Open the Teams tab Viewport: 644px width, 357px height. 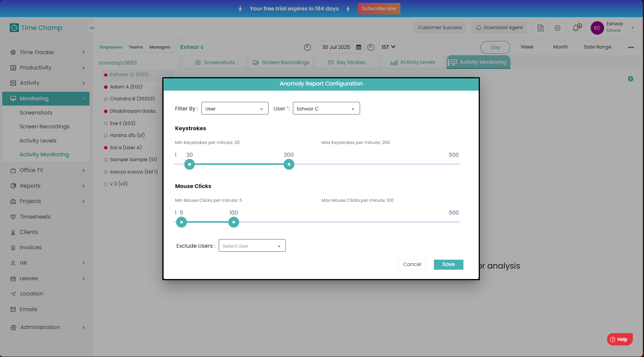(x=136, y=47)
